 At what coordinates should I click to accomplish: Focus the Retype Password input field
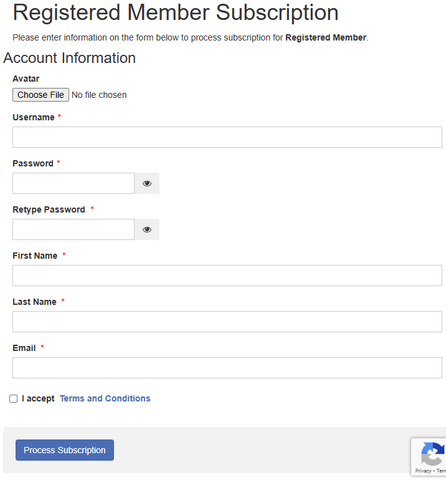[x=73, y=230]
